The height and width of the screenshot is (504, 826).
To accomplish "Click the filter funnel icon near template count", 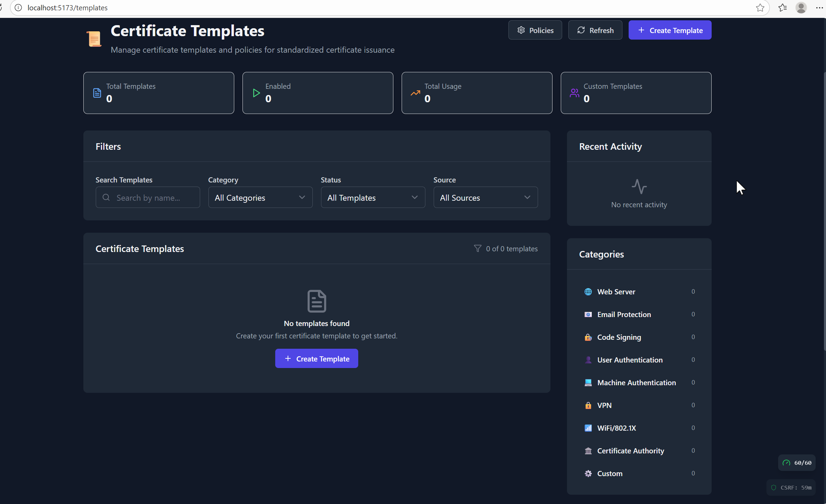I will pos(477,249).
